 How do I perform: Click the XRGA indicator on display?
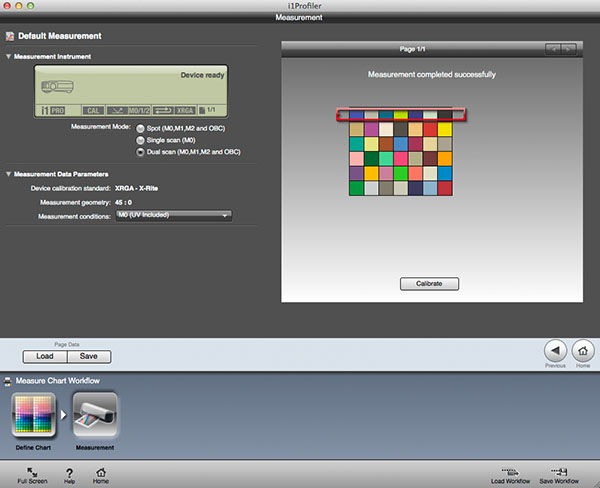(185, 111)
